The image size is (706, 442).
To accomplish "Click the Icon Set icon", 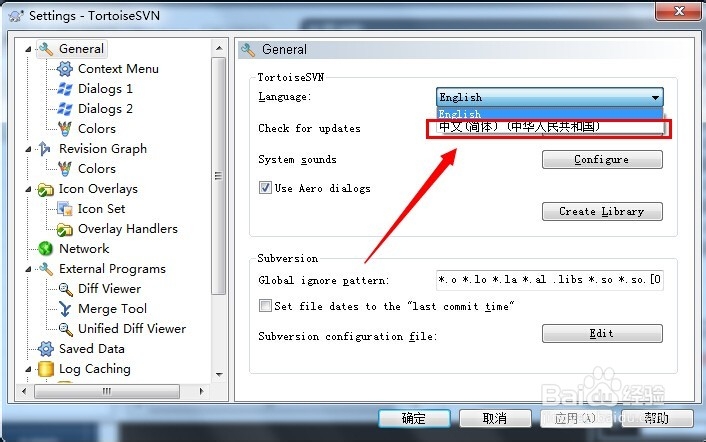I will coord(65,209).
